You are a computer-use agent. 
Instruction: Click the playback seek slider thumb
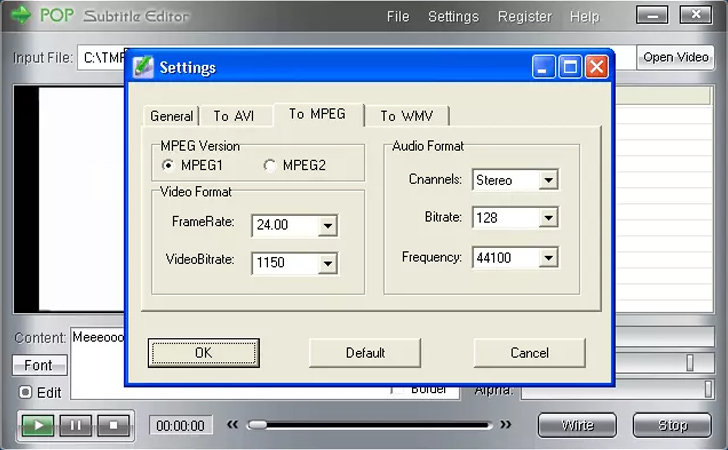pyautogui.click(x=257, y=424)
